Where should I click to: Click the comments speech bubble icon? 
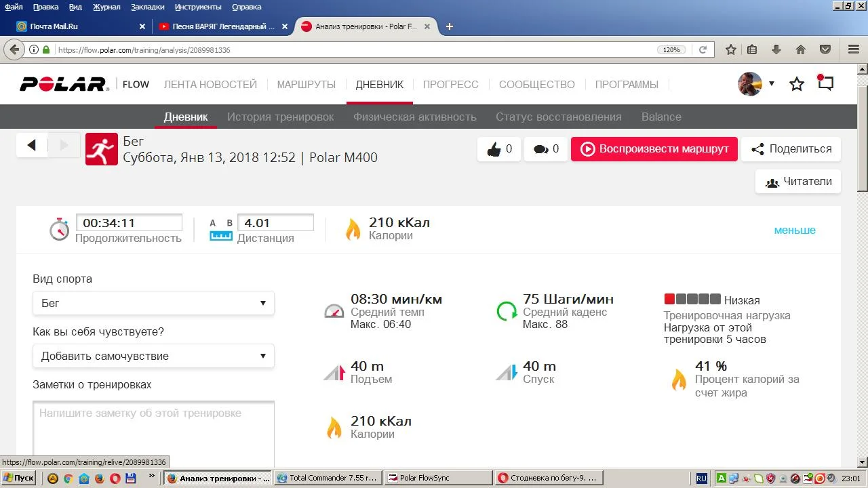pos(540,149)
